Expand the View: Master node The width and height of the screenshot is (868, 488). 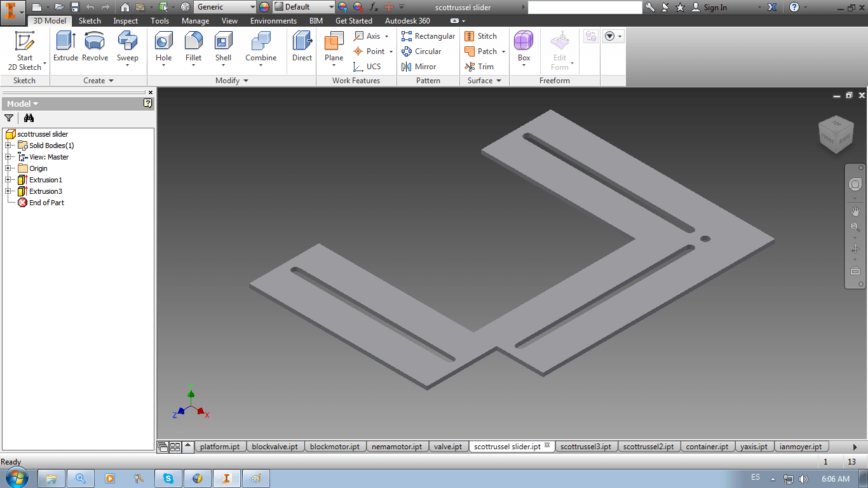(8, 157)
